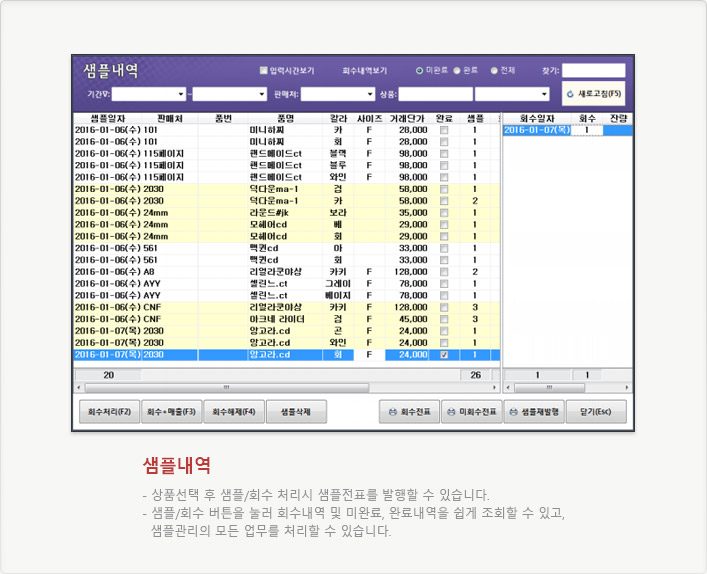
Task: Click the 회수+매출(F3) button
Action: [171, 412]
